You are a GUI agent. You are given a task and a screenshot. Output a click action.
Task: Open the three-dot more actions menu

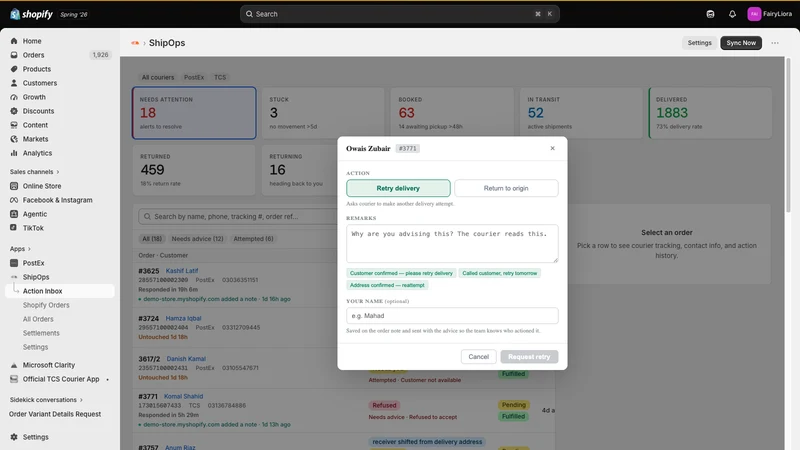coord(775,43)
